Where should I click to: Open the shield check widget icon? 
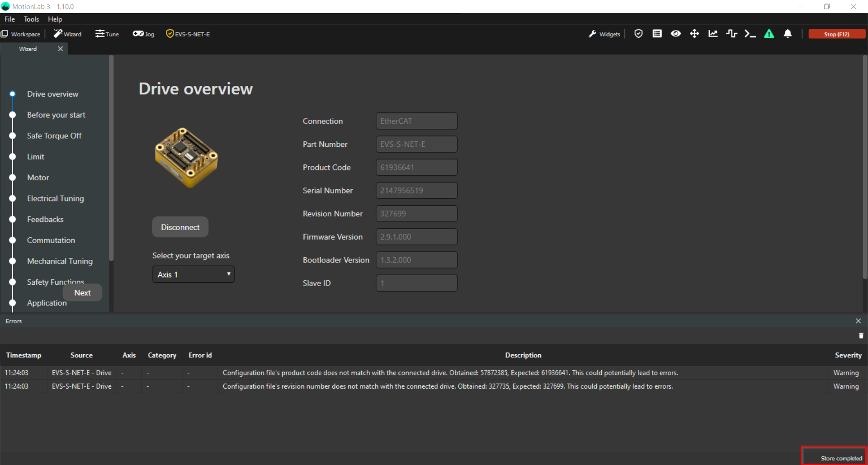pos(638,34)
